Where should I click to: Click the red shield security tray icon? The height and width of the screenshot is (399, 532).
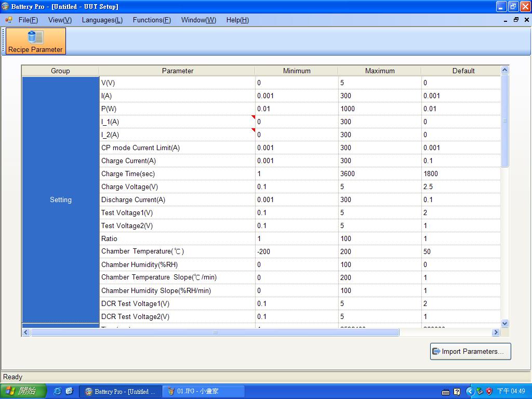[x=489, y=392]
